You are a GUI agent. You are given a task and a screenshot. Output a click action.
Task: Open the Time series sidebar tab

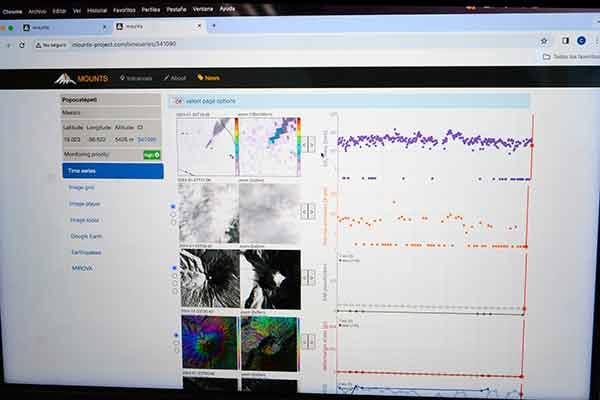[x=112, y=171]
